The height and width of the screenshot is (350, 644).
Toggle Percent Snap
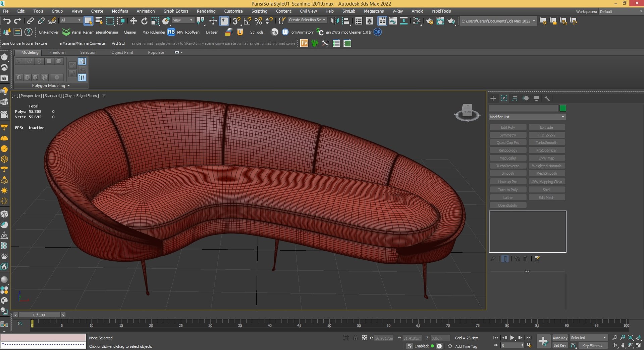pyautogui.click(x=258, y=21)
